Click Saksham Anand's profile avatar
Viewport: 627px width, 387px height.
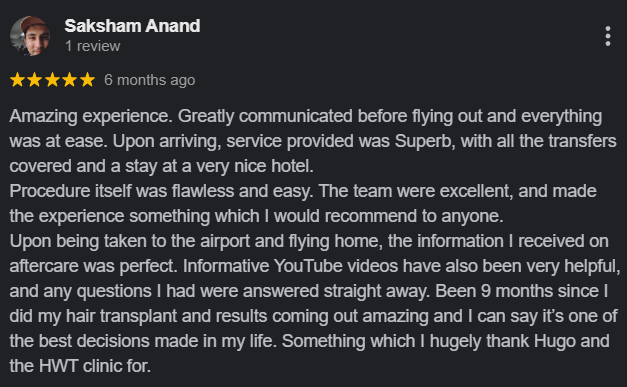click(x=30, y=36)
